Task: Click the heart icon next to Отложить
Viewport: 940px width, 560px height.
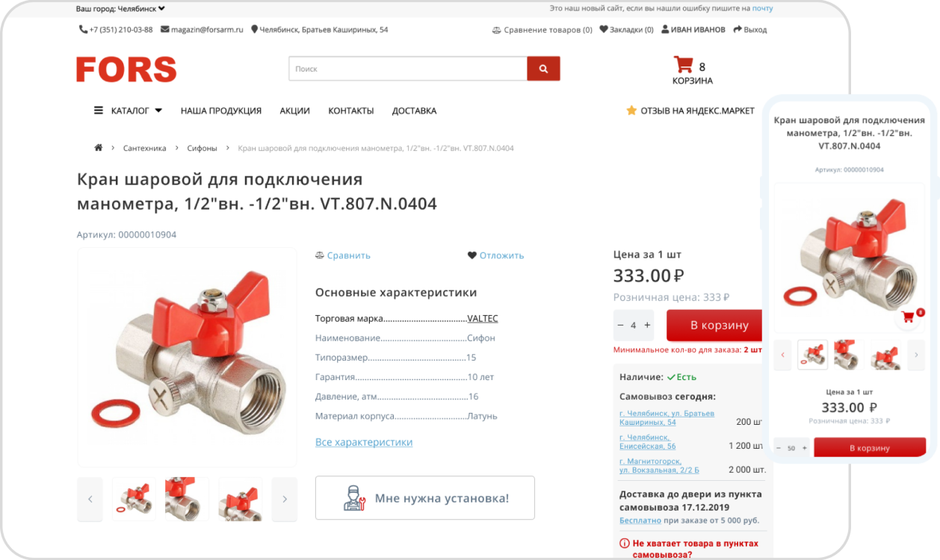Action: click(472, 255)
